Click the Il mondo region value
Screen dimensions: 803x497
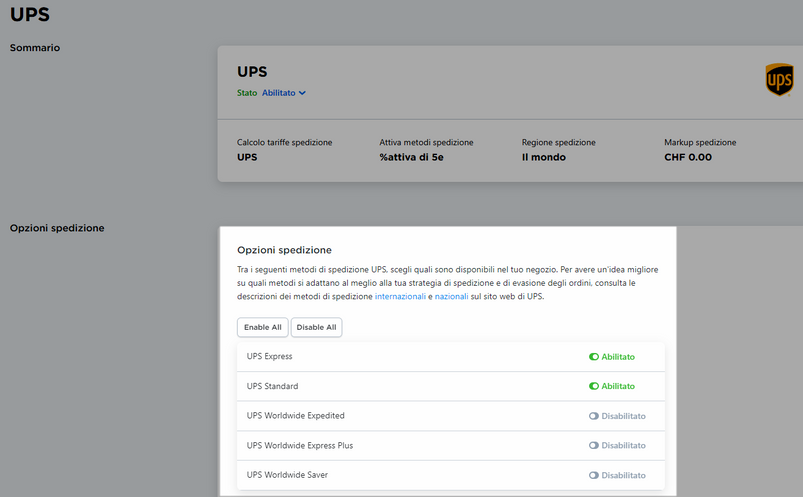544,157
